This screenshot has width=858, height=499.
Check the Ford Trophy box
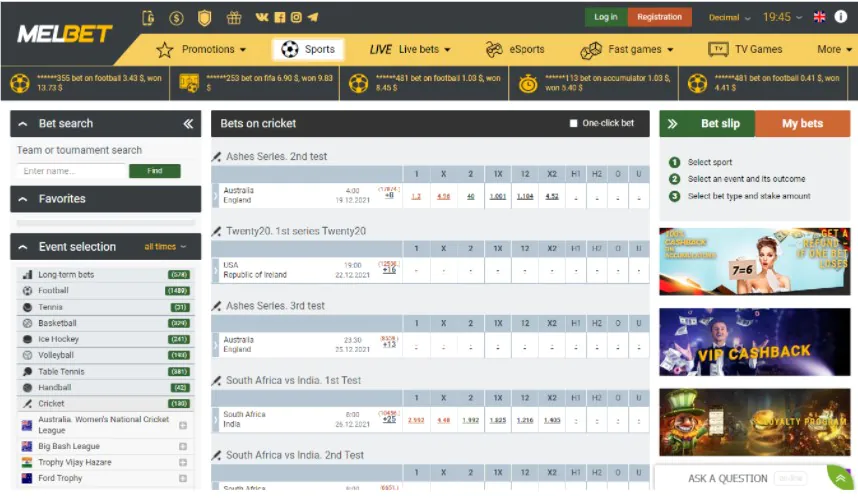click(x=183, y=478)
